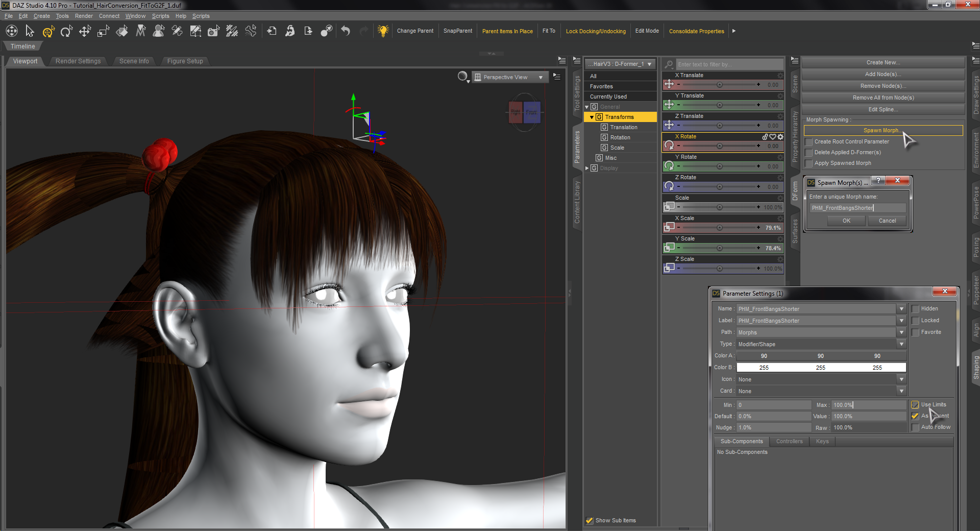
Task: Pick the Translate move tool in the toolbar
Action: (85, 31)
